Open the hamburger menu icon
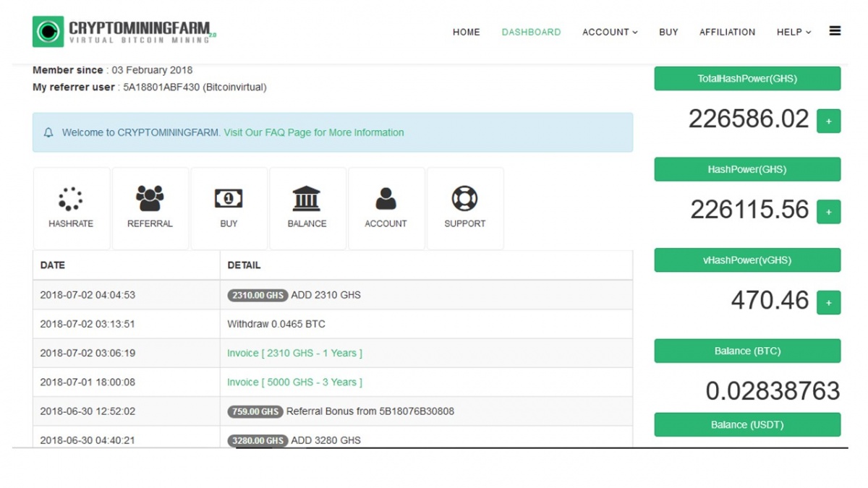The image size is (868, 488). (835, 31)
